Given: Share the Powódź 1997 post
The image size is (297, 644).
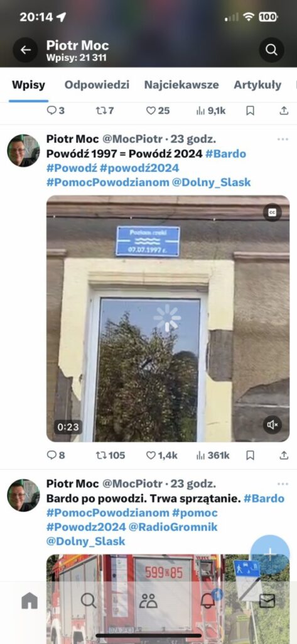Looking at the screenshot, I should click(x=284, y=455).
